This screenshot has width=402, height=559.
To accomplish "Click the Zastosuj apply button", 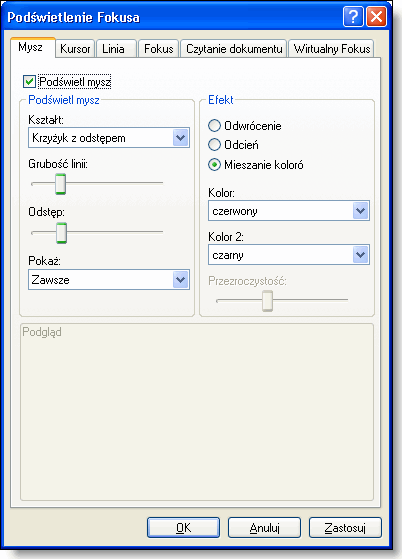I will 345,528.
